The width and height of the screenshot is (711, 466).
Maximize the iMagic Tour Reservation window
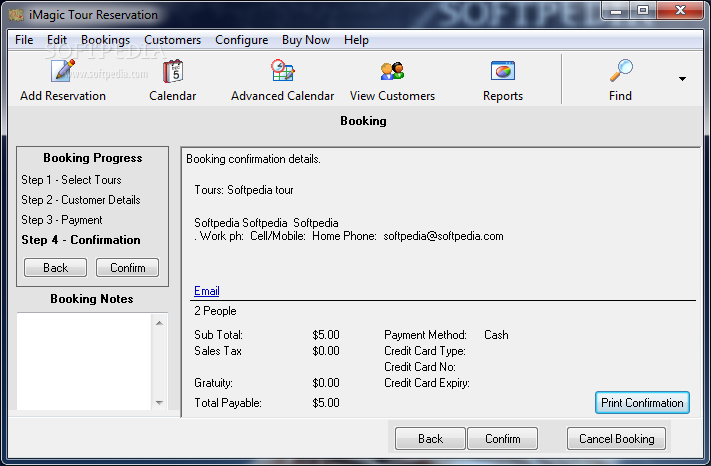point(643,11)
